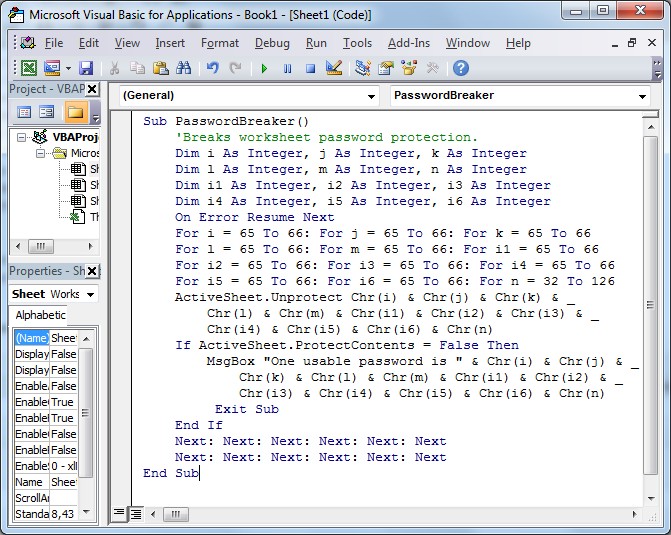Click the code window vertical scrollbar thumb
Screen dimensions: 671x535
pos(650,305)
